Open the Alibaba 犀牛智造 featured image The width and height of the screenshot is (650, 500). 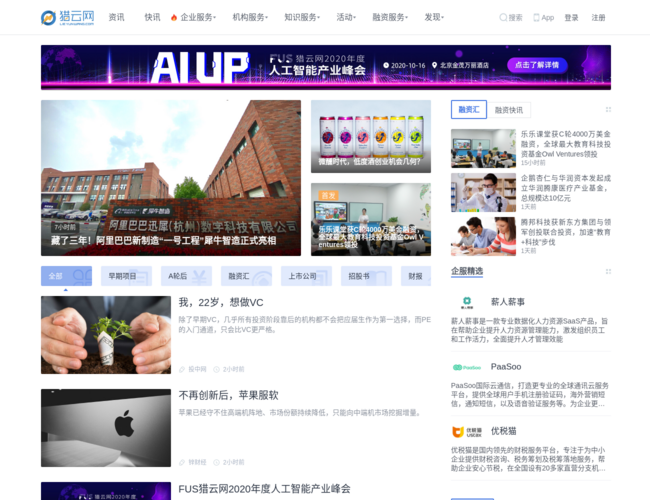tap(171, 178)
